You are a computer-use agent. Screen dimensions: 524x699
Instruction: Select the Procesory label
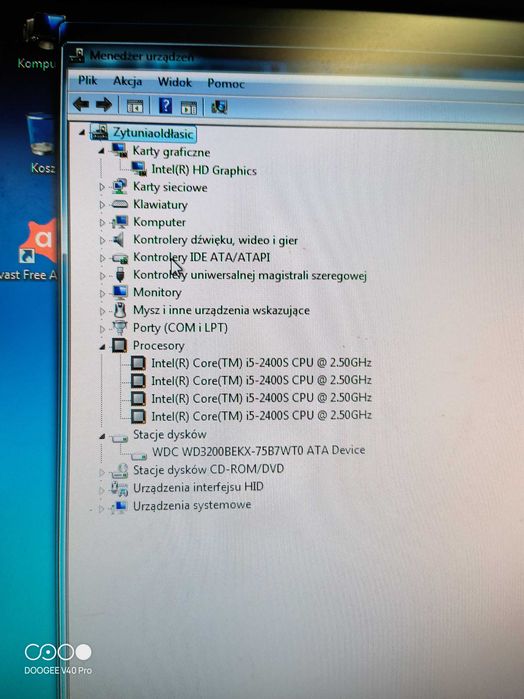pyautogui.click(x=158, y=345)
